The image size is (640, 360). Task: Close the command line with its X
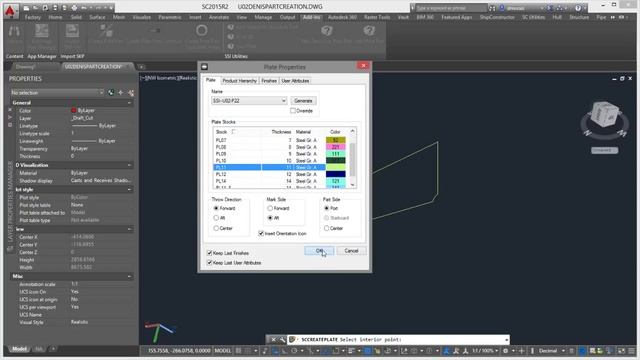(273, 339)
